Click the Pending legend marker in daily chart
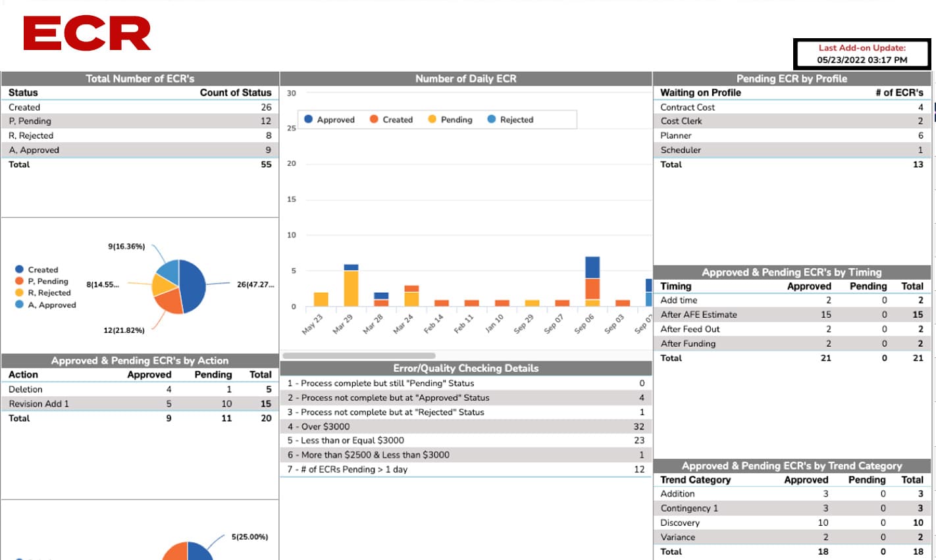The width and height of the screenshot is (936, 560). (x=432, y=119)
